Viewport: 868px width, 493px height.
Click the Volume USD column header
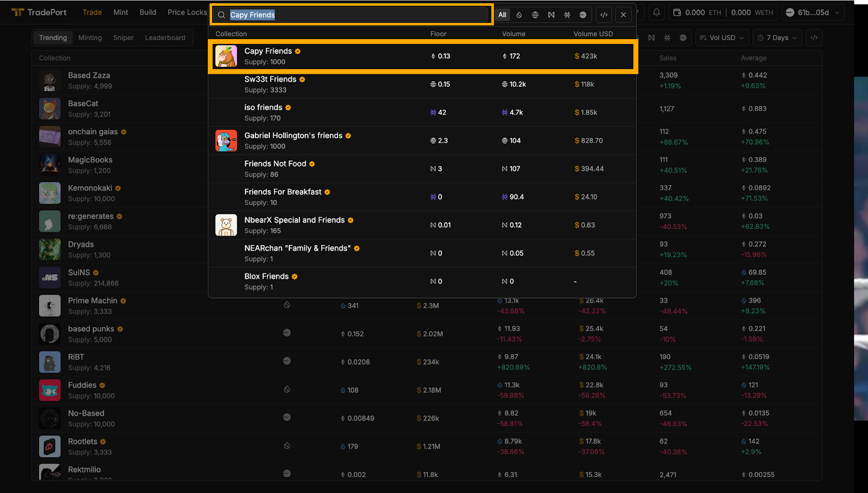pos(593,34)
